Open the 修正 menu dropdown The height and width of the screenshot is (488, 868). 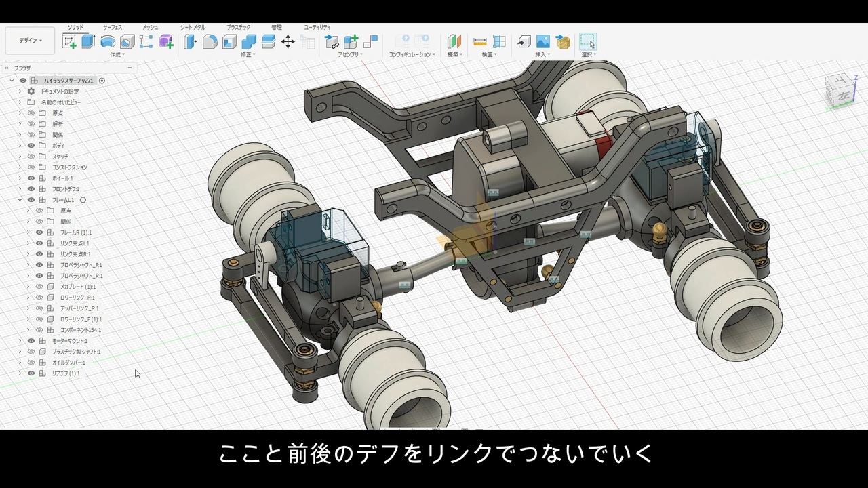click(x=248, y=54)
